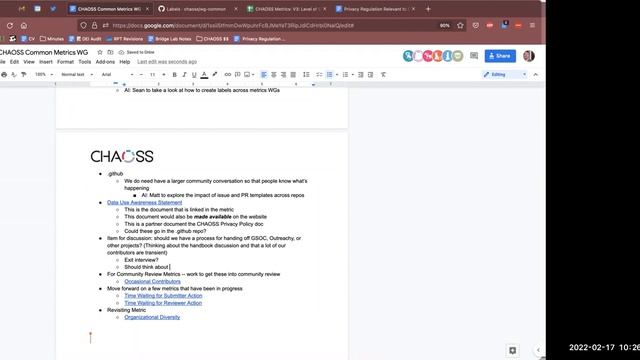This screenshot has width=640, height=360.
Task: Open the Tools menu
Action: (84, 62)
